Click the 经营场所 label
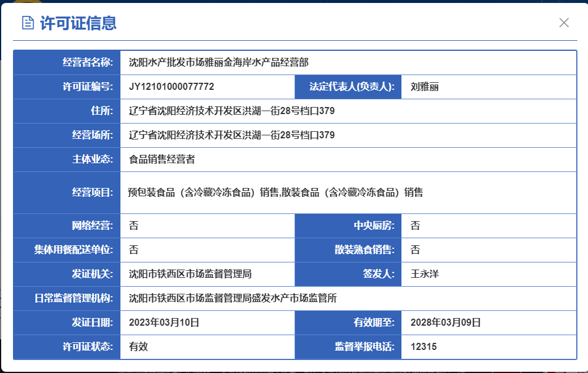 click(93, 135)
